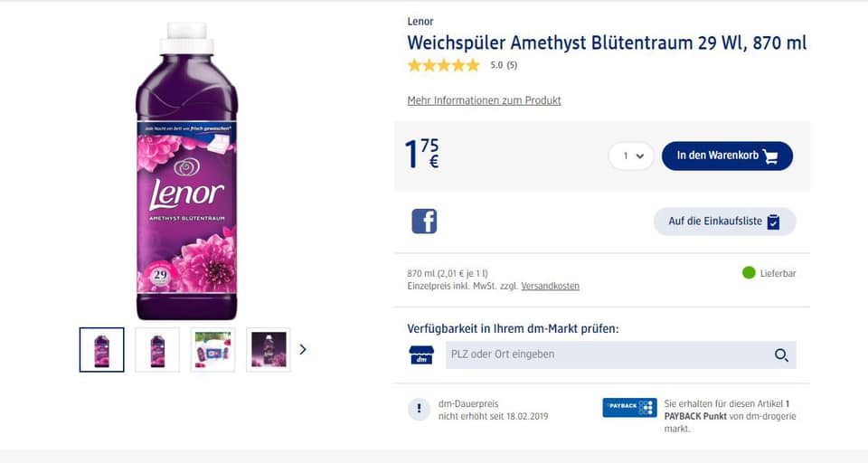The height and width of the screenshot is (463, 868).
Task: Click the green Lieferbar availability indicator
Action: click(x=749, y=272)
